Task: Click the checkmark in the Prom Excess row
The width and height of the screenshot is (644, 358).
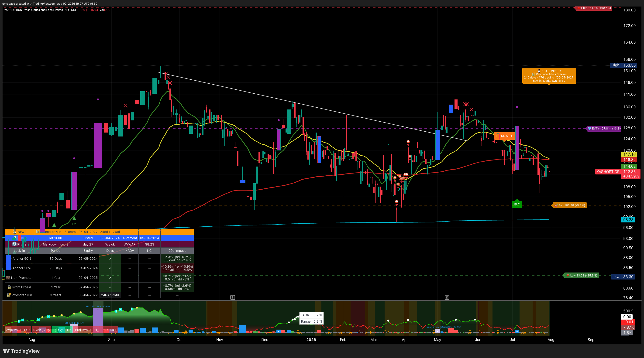Action: pos(110,287)
